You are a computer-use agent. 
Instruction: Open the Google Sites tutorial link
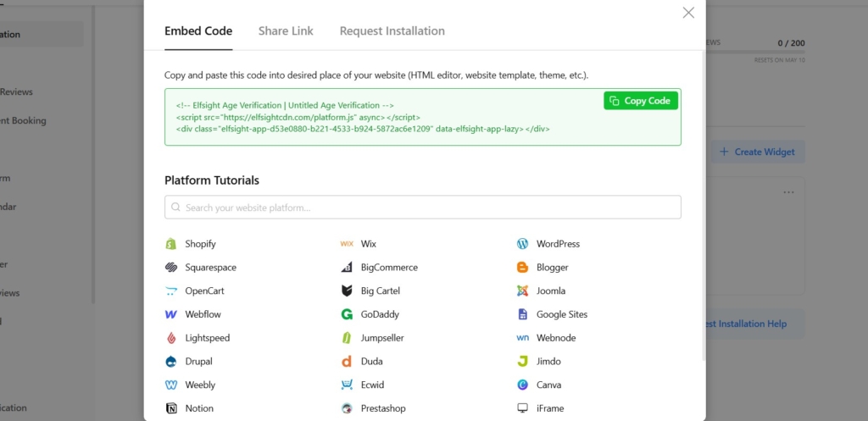pyautogui.click(x=561, y=314)
